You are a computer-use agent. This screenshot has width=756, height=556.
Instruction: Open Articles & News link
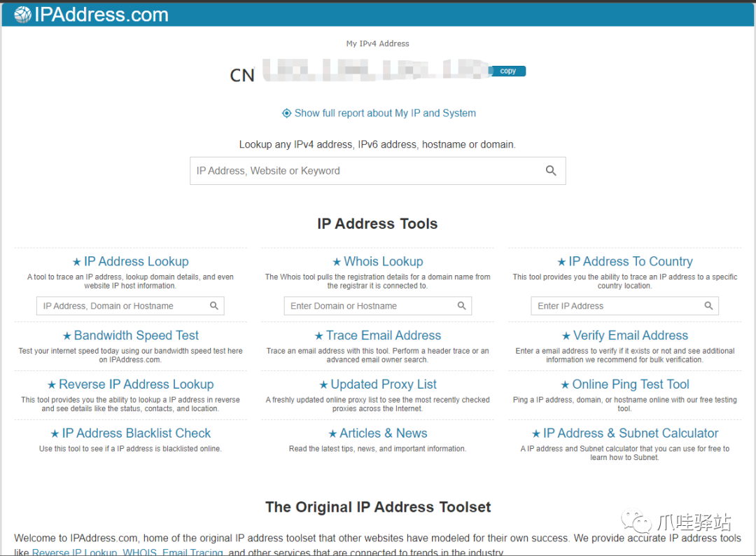pyautogui.click(x=384, y=433)
